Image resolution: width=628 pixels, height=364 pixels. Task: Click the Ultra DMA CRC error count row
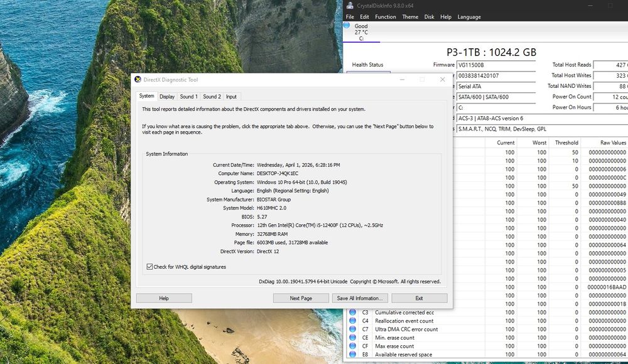[x=487, y=329]
